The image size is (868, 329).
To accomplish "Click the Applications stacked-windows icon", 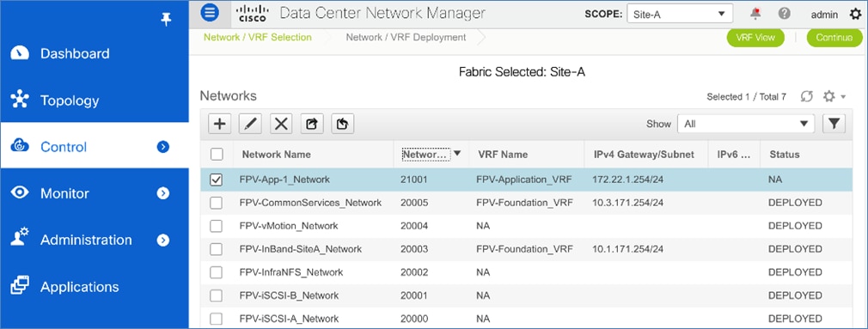I will point(20,286).
